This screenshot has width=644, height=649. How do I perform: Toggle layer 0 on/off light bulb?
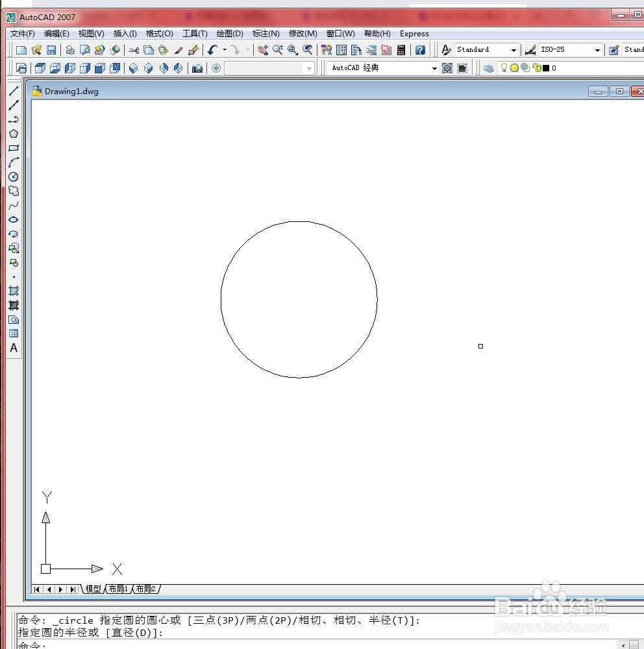504,68
